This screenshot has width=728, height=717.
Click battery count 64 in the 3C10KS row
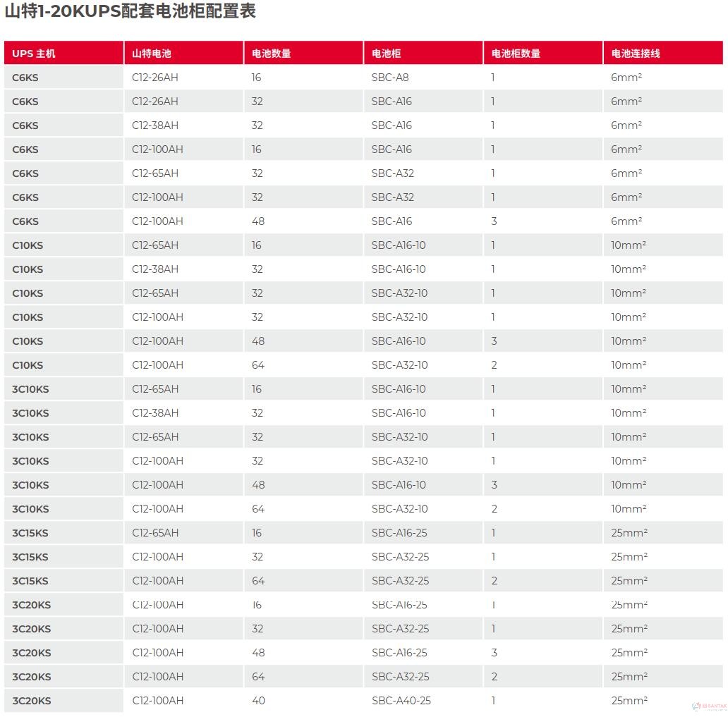pyautogui.click(x=257, y=509)
